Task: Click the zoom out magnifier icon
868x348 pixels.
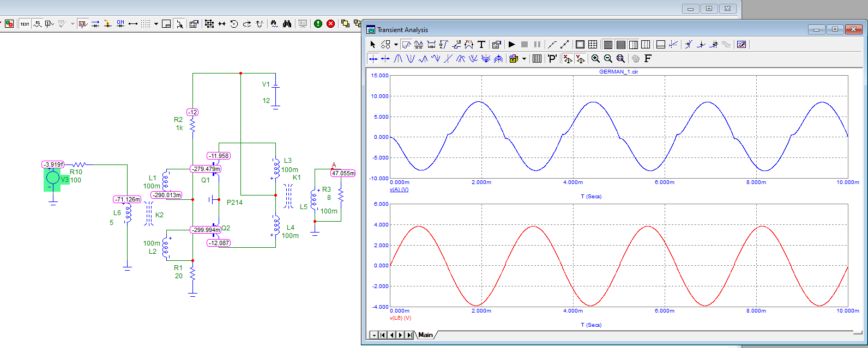Action: (608, 59)
